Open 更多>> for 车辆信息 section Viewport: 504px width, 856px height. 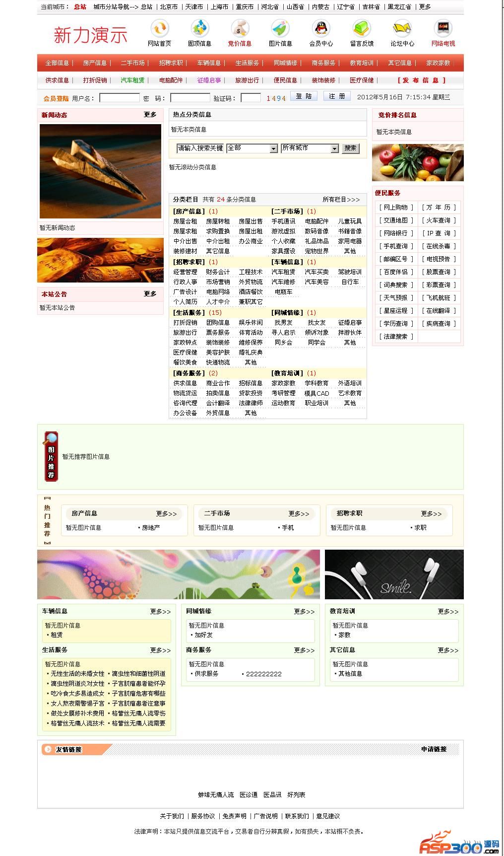(160, 612)
